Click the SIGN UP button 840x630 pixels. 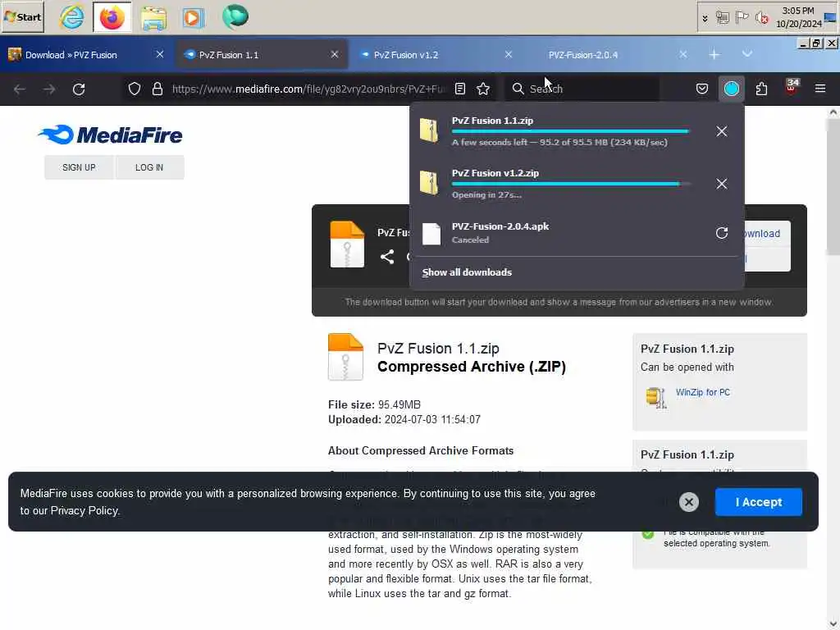(x=79, y=167)
